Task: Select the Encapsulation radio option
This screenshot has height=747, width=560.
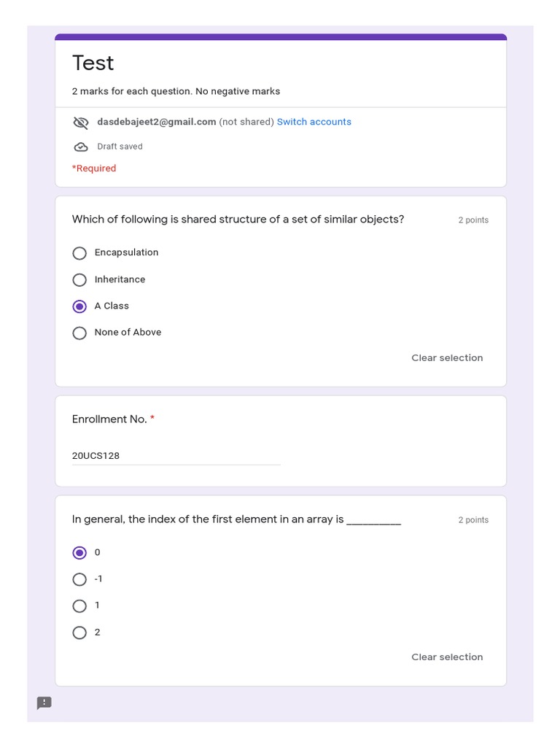Action: [x=79, y=253]
